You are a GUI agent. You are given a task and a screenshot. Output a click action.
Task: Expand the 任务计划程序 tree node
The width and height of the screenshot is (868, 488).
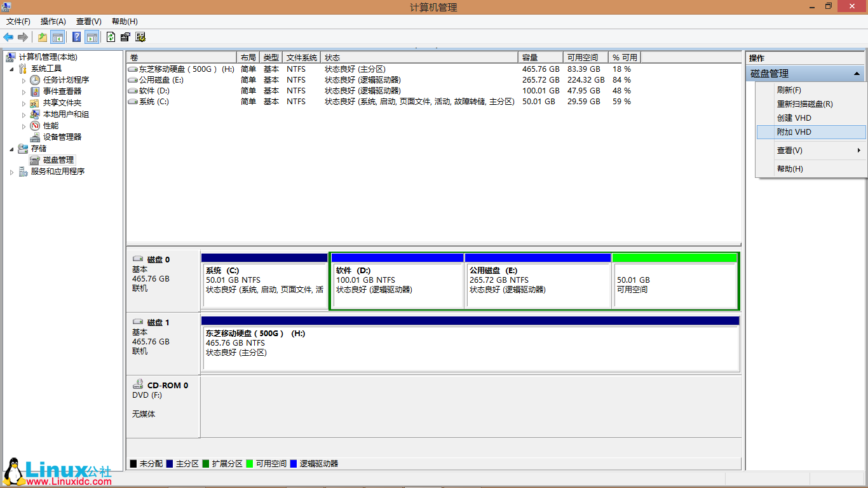click(24, 80)
